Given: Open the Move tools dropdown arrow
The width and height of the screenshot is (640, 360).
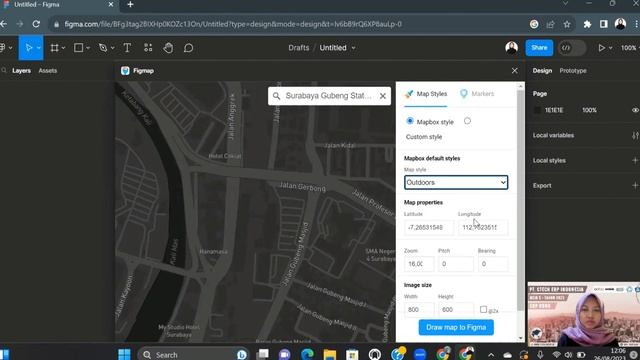Looking at the screenshot, I should point(39,48).
